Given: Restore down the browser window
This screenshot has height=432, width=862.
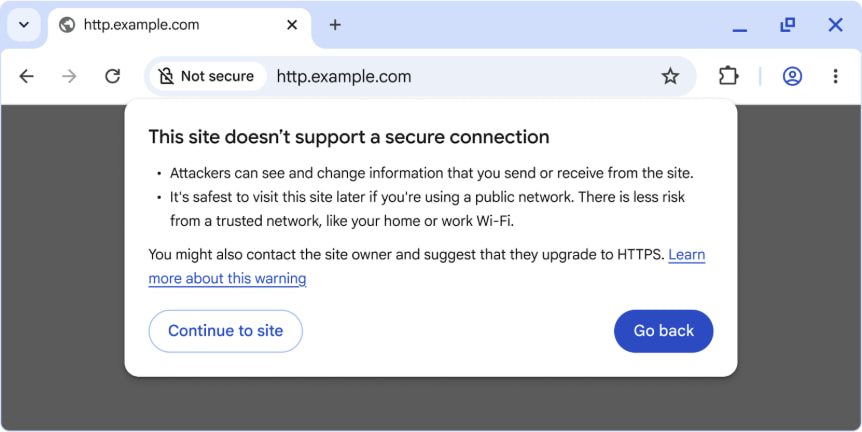Looking at the screenshot, I should coord(788,25).
